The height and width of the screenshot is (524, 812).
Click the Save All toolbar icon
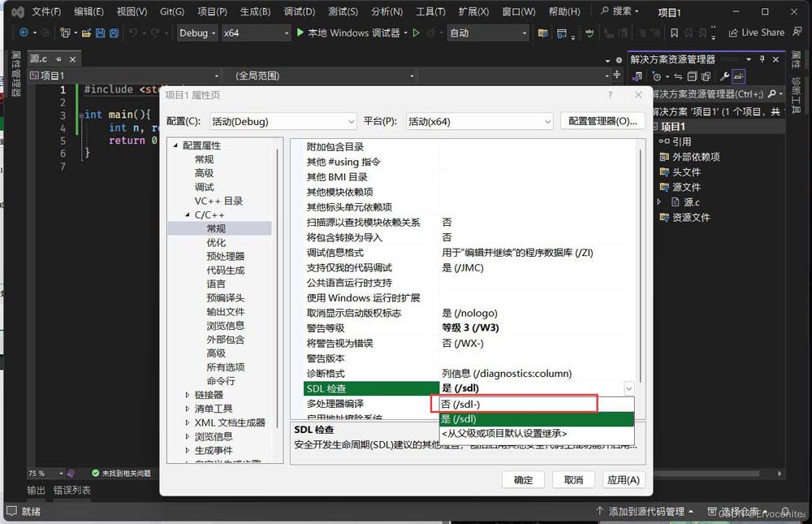tap(114, 33)
